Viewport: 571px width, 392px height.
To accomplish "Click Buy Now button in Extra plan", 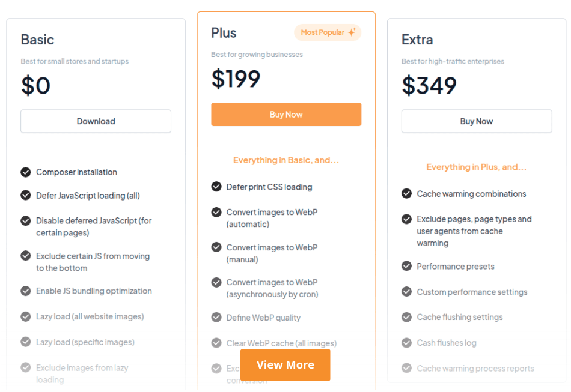I will point(477,121).
